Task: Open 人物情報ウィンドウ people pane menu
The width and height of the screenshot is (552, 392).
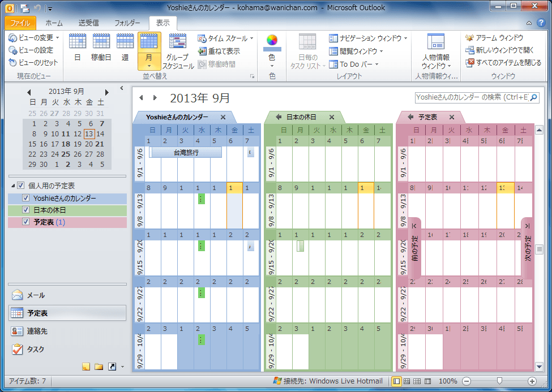Action: point(436,51)
